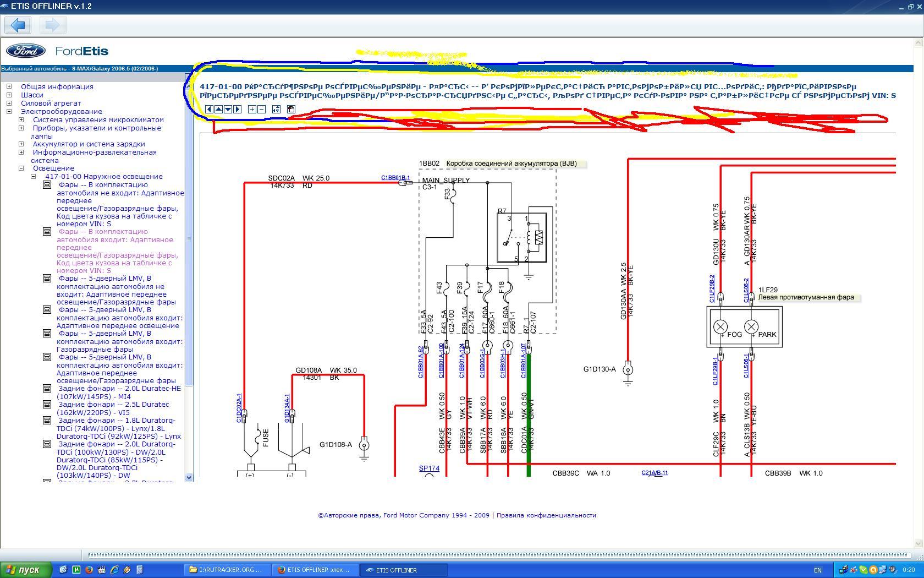Click the fit-diagram-to-view icon

coord(277,109)
